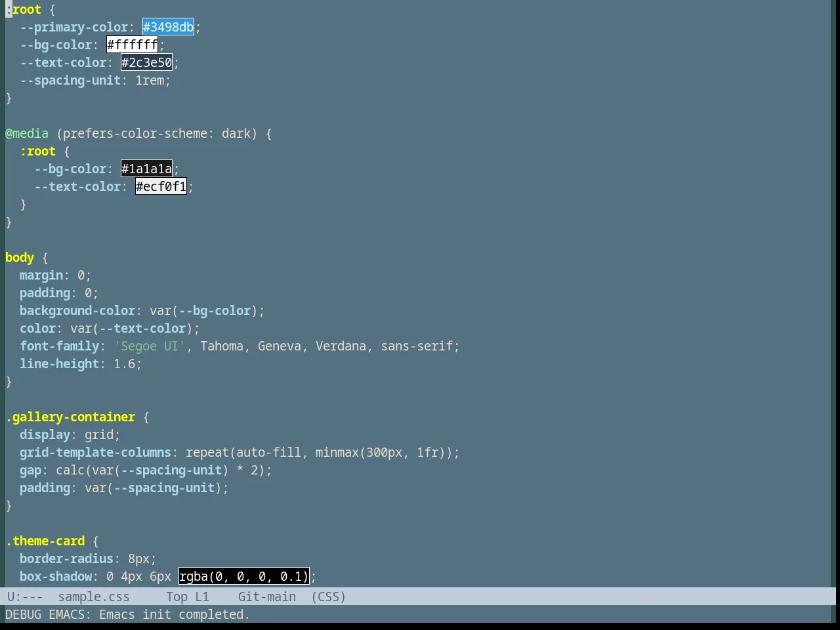The width and height of the screenshot is (840, 630).
Task: Click the padding: 0 line in body
Action: (59, 293)
